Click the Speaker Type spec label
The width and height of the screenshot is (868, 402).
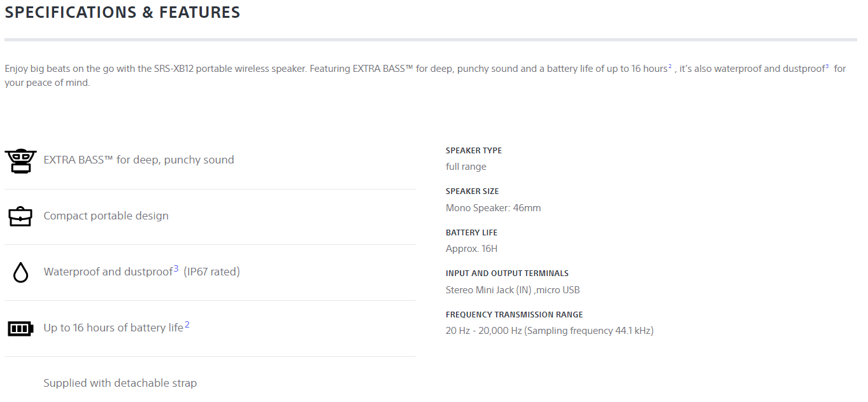pos(474,151)
